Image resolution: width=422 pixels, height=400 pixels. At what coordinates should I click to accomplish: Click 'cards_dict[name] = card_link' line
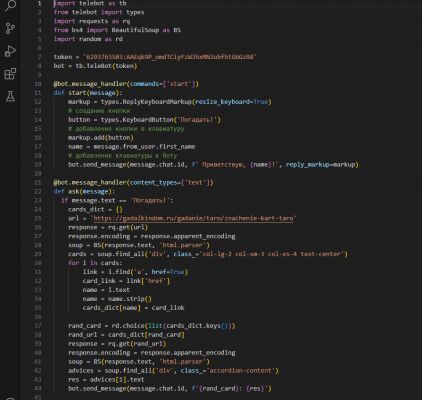[134, 308]
